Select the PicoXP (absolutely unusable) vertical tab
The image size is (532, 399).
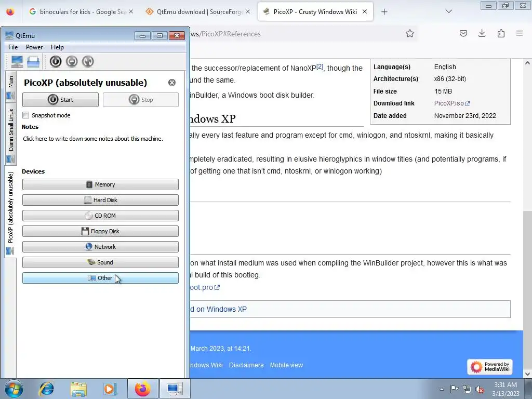coord(10,211)
